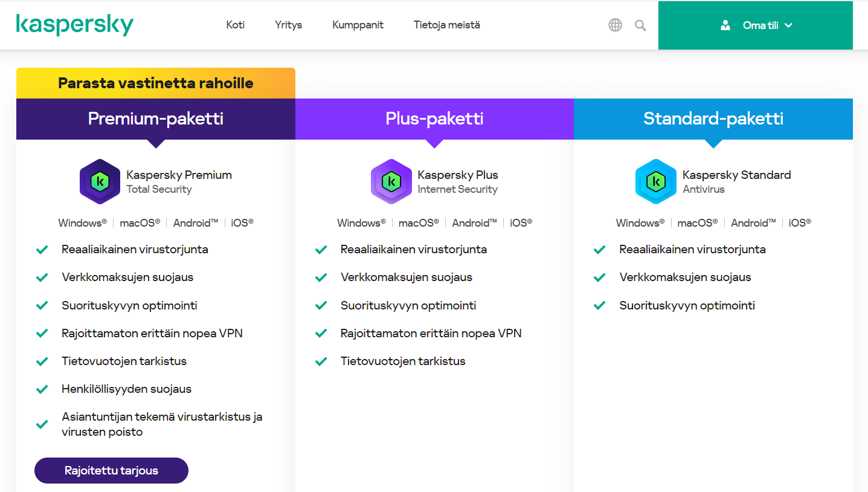
Task: Click the user profile icon in Oma tili
Action: 725,25
